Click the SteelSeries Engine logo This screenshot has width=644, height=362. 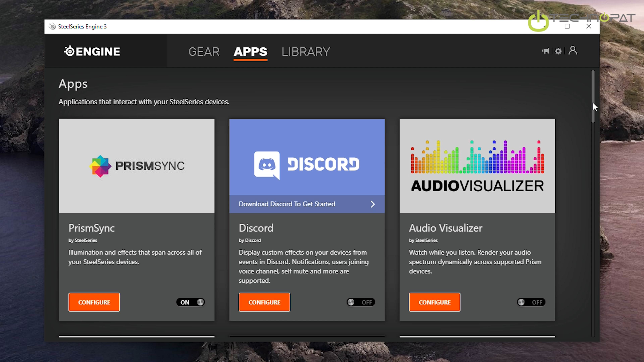click(92, 51)
